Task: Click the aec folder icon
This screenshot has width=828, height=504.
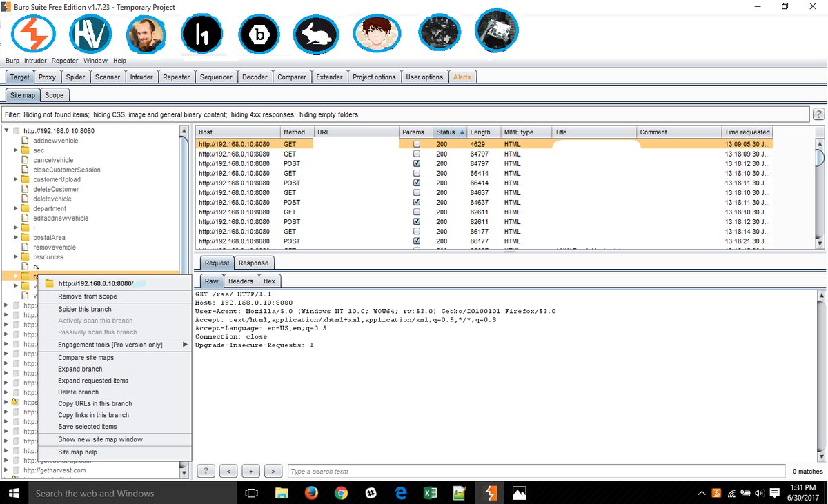Action: [26, 150]
